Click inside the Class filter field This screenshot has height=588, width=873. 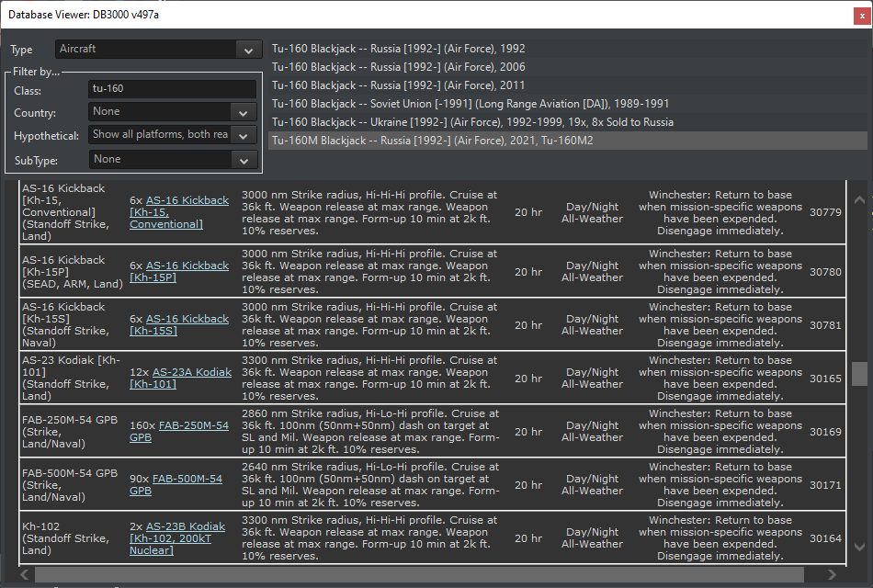(x=171, y=89)
